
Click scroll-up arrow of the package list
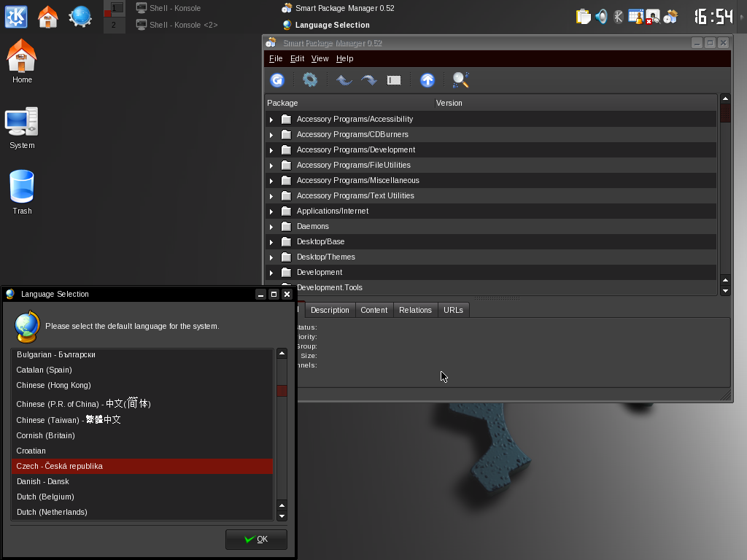pyautogui.click(x=725, y=98)
